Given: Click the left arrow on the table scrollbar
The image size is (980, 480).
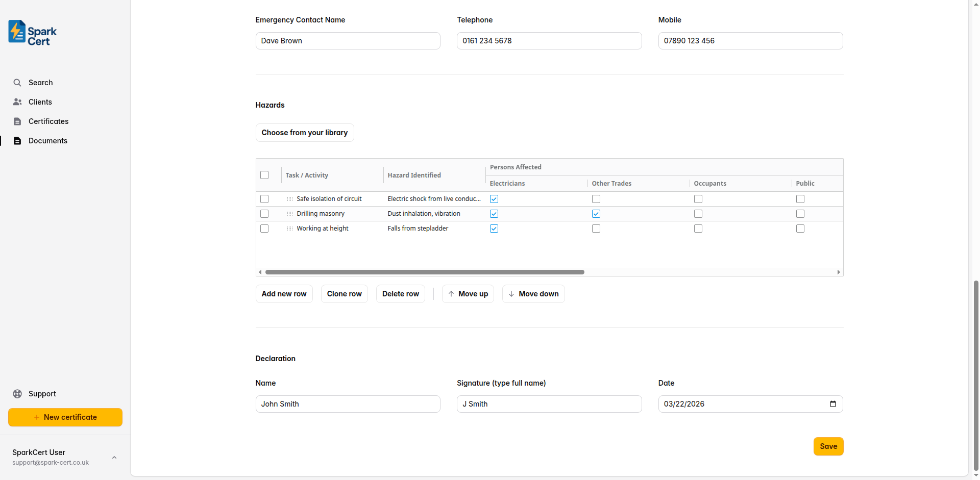Looking at the screenshot, I should (259, 272).
